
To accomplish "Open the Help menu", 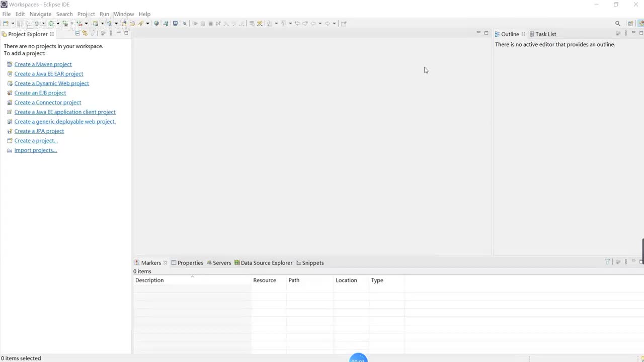I will pyautogui.click(x=144, y=14).
